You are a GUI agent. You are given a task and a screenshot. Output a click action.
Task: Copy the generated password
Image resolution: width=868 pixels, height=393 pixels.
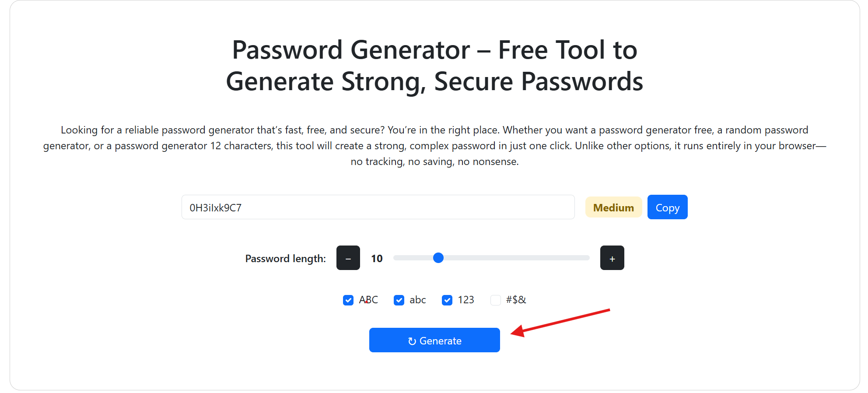[x=667, y=207]
